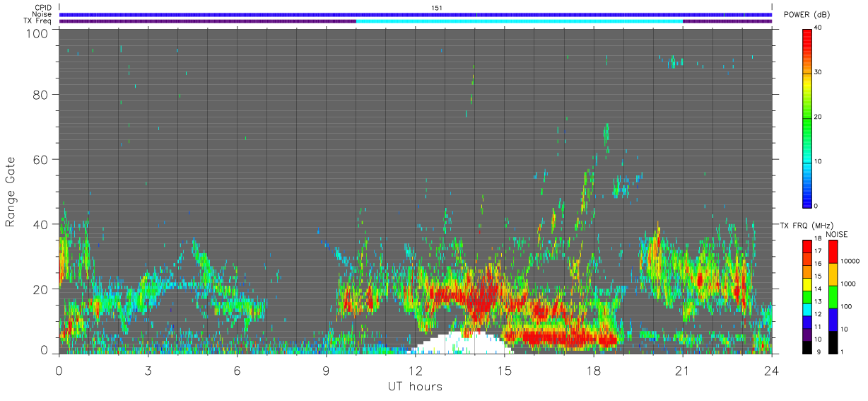Click the 80 tick label on range axis
This screenshot has width=868, height=401.
click(40, 94)
